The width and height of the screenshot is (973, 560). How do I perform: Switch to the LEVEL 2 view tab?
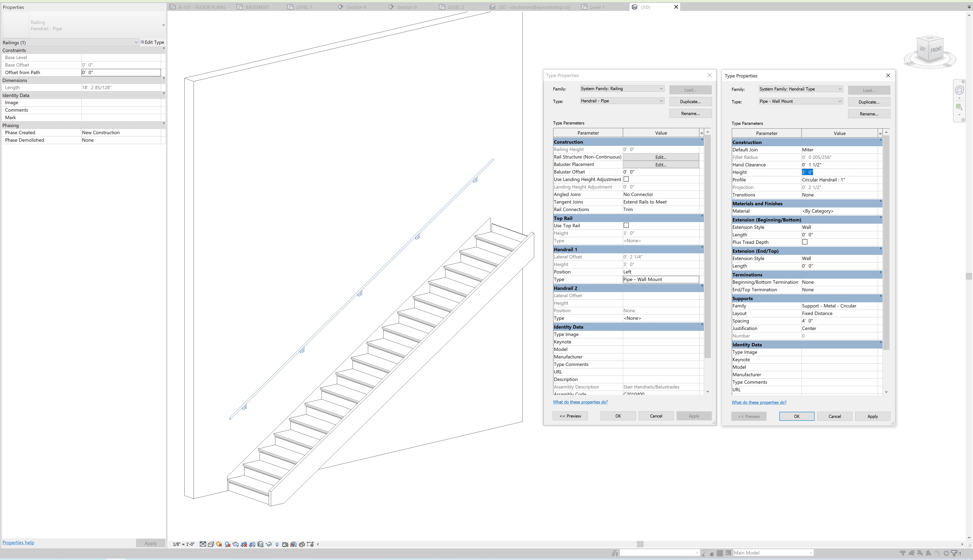pyautogui.click(x=452, y=7)
